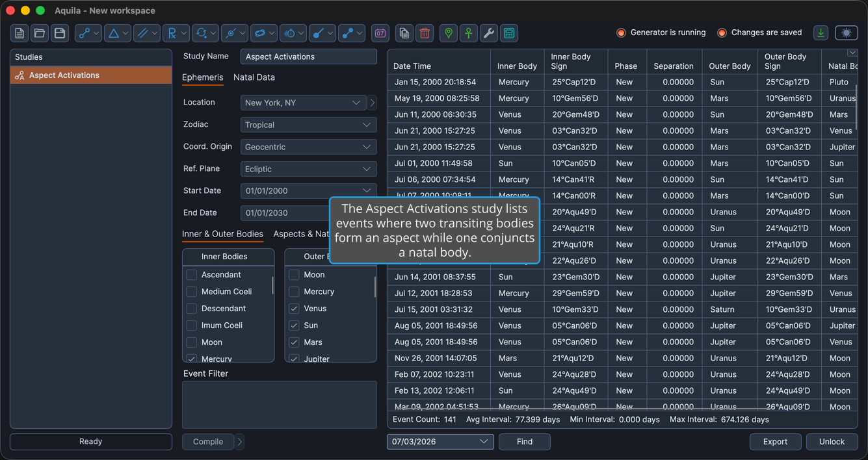The height and width of the screenshot is (460, 868).
Task: Select Aspect Activations in the Studies list
Action: pos(91,75)
